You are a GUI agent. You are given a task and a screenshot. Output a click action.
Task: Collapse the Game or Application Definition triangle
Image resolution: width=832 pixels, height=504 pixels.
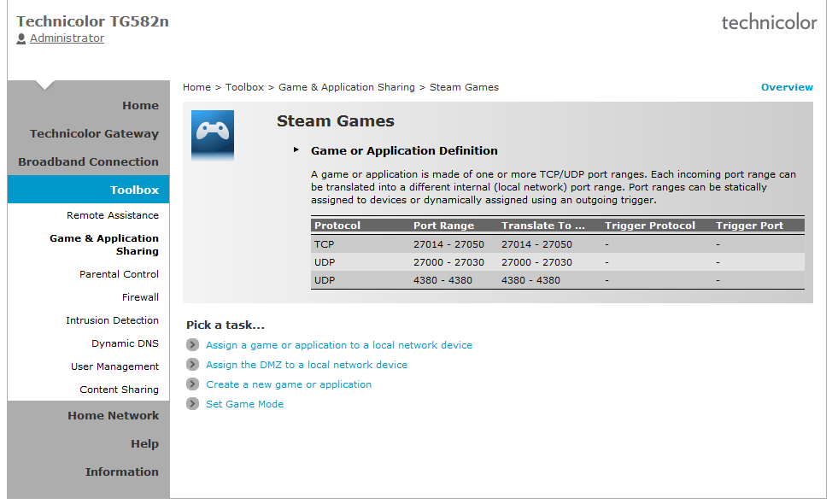point(296,150)
